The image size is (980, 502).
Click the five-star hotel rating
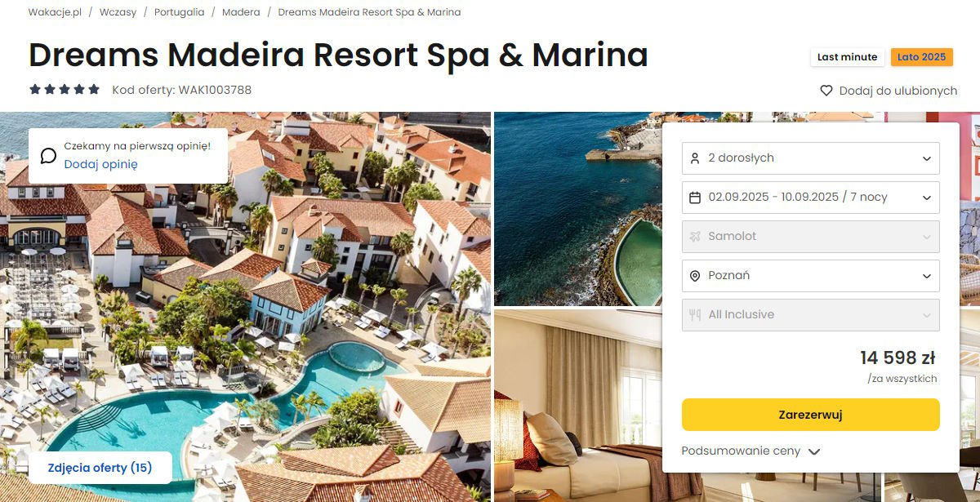[x=65, y=90]
